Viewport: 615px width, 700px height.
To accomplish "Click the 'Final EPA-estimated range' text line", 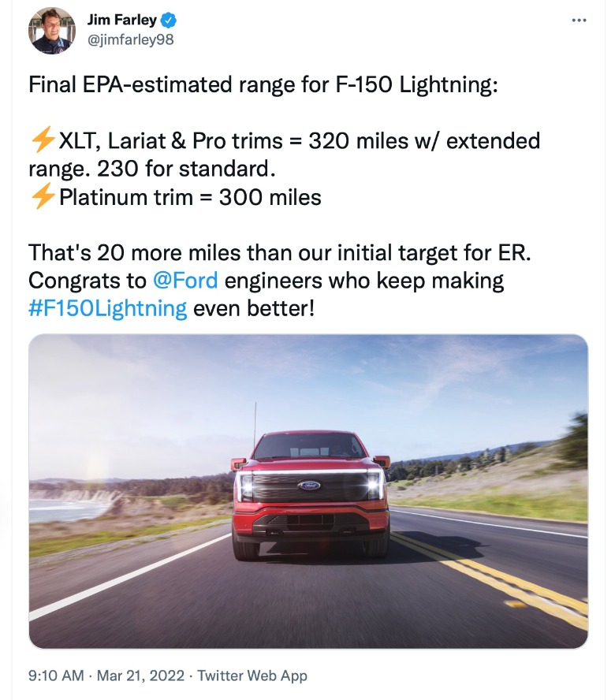I will tap(263, 85).
